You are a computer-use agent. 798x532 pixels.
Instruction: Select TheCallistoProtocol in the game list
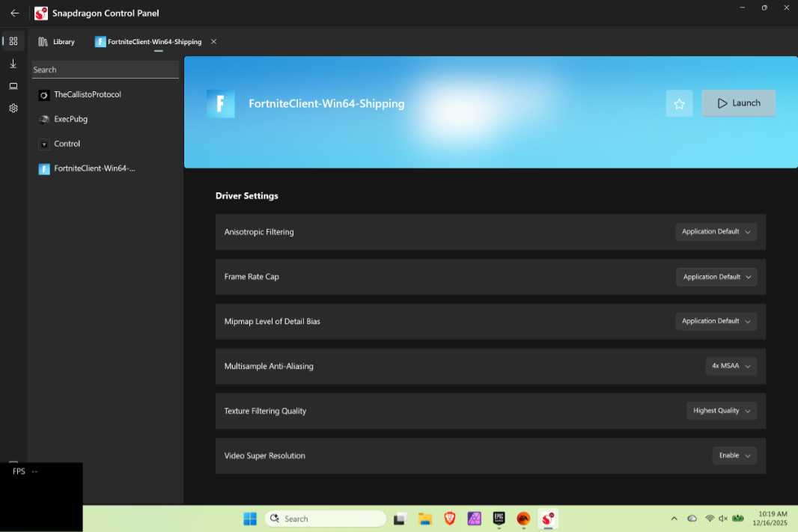point(87,95)
